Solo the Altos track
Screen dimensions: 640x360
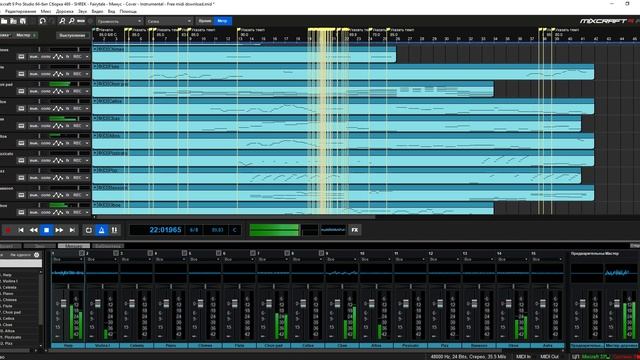click(x=46, y=143)
